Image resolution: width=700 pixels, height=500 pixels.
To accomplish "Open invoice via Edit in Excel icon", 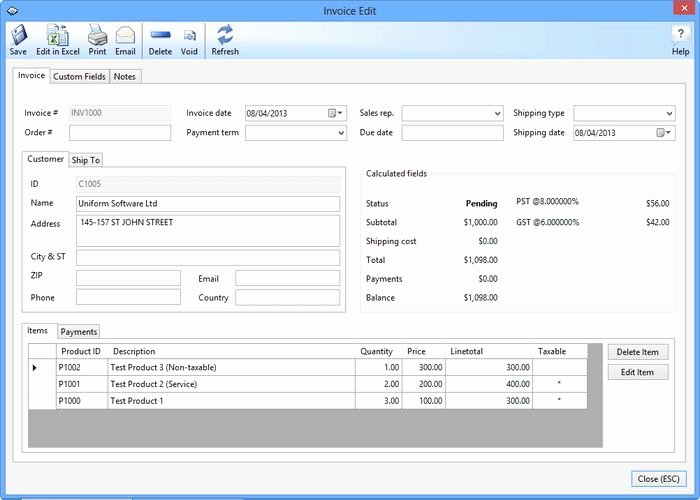I will tap(58, 35).
